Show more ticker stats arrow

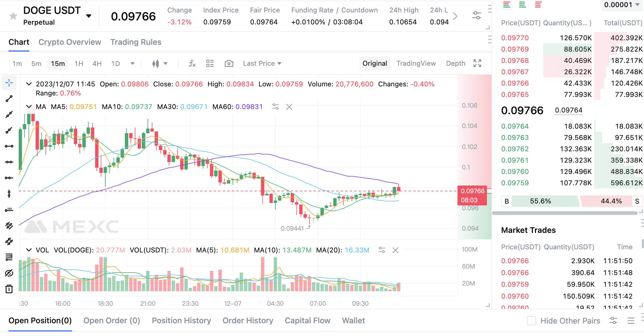(x=455, y=16)
